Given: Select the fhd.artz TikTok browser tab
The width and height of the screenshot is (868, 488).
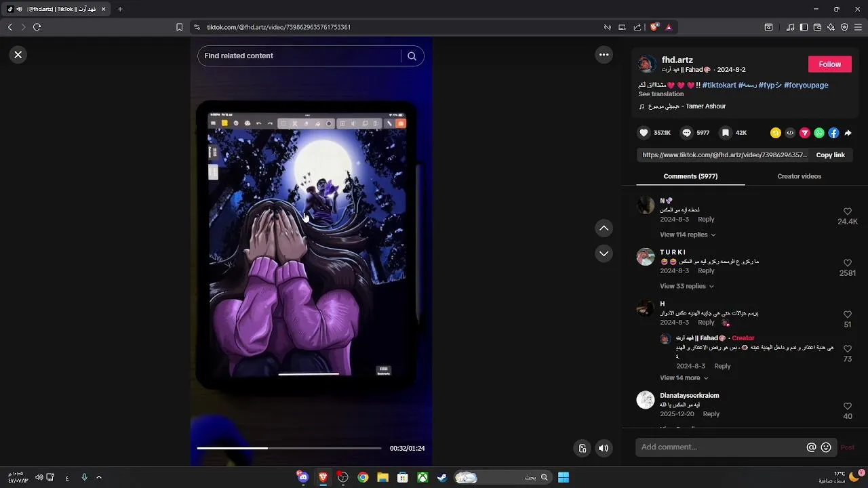Looking at the screenshot, I should (56, 9).
